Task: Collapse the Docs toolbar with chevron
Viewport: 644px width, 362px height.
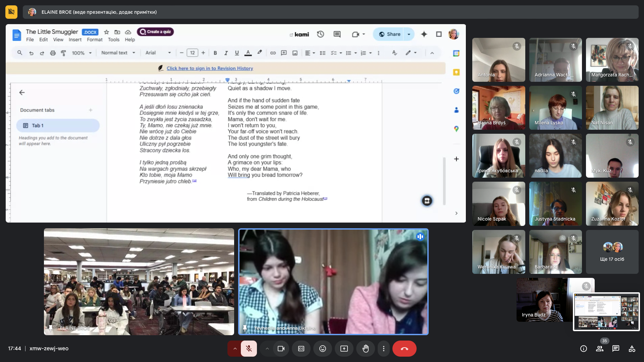Action: click(x=432, y=53)
